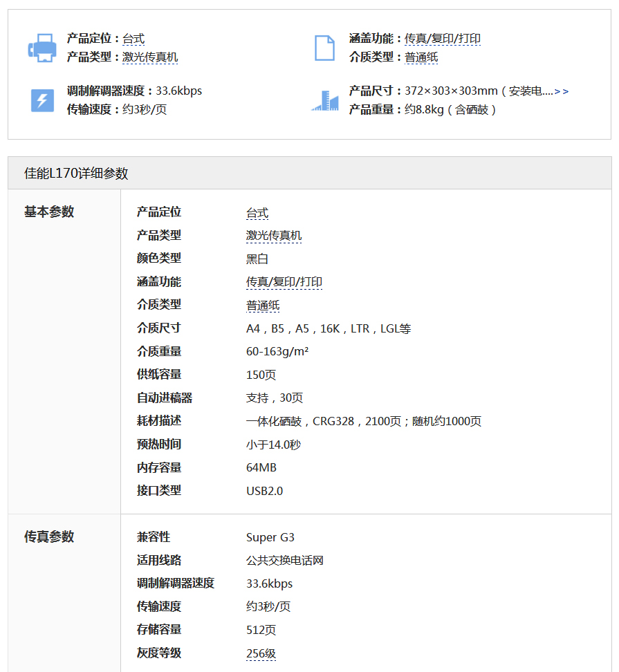619x672 pixels.
Task: Click 普通纸 link in 基本参数 table
Action: click(x=263, y=306)
